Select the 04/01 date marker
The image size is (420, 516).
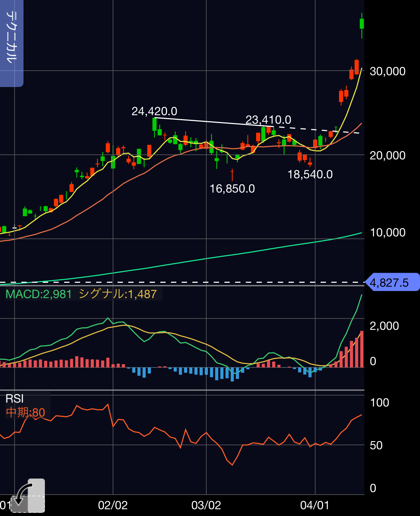315,505
